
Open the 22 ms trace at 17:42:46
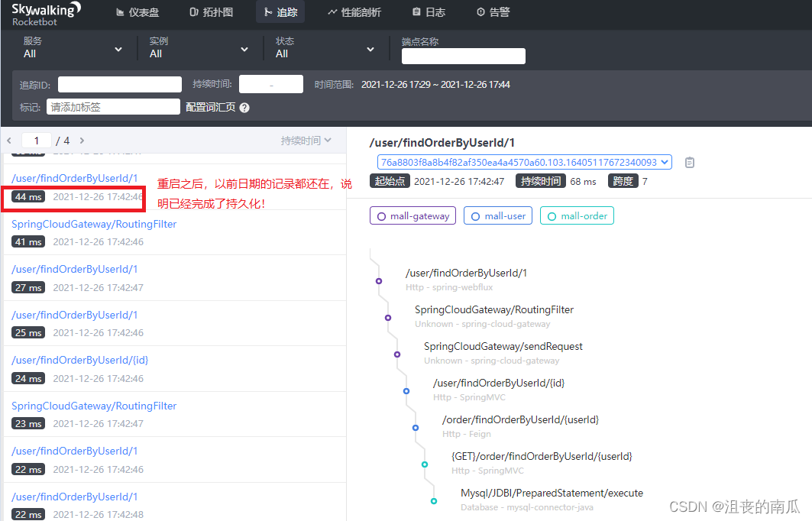point(174,460)
